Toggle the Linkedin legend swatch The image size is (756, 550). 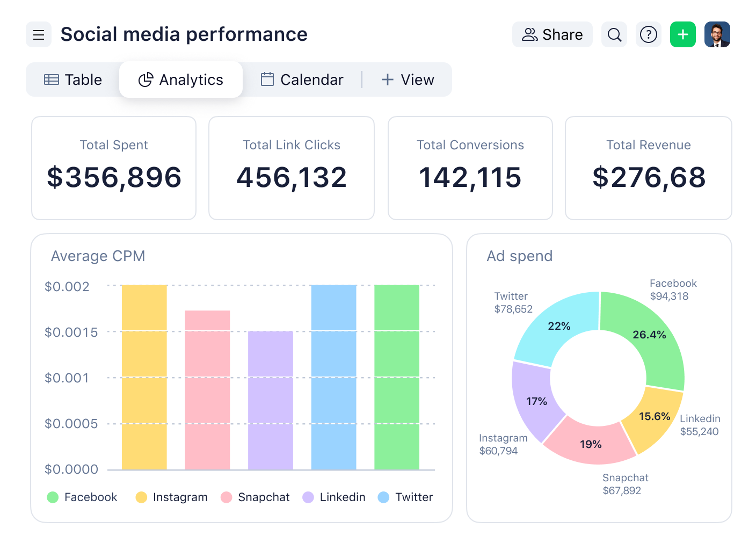tap(308, 497)
